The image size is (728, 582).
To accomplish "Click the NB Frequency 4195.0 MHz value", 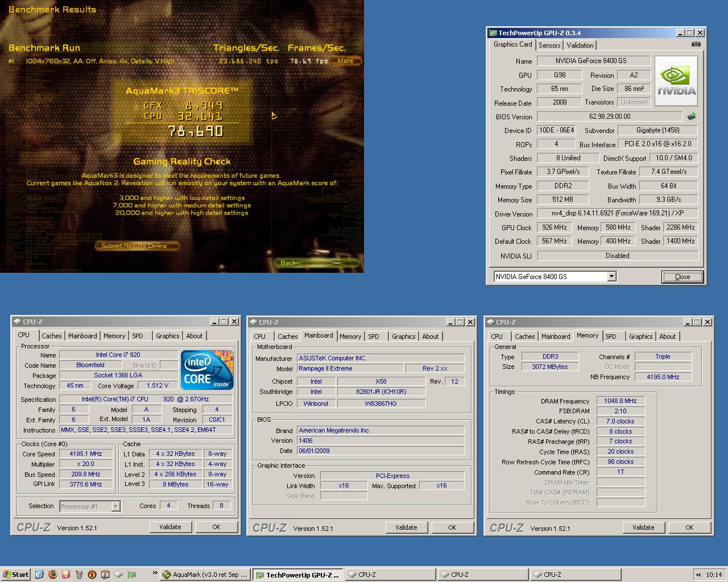I will pos(663,377).
